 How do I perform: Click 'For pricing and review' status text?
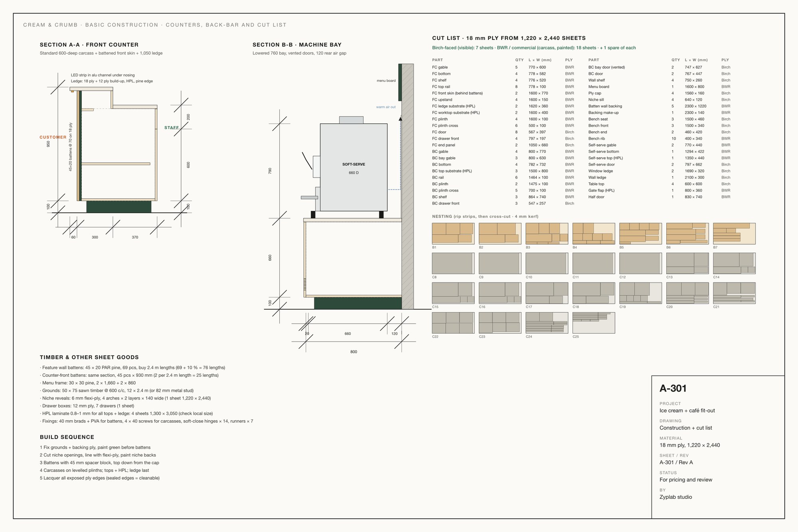[686, 480]
